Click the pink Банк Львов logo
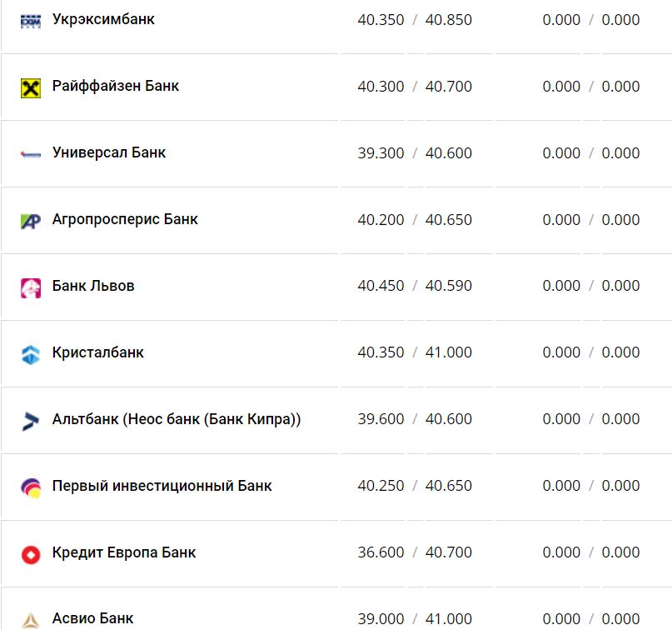Screen dimensions: 672x630 pos(30,287)
